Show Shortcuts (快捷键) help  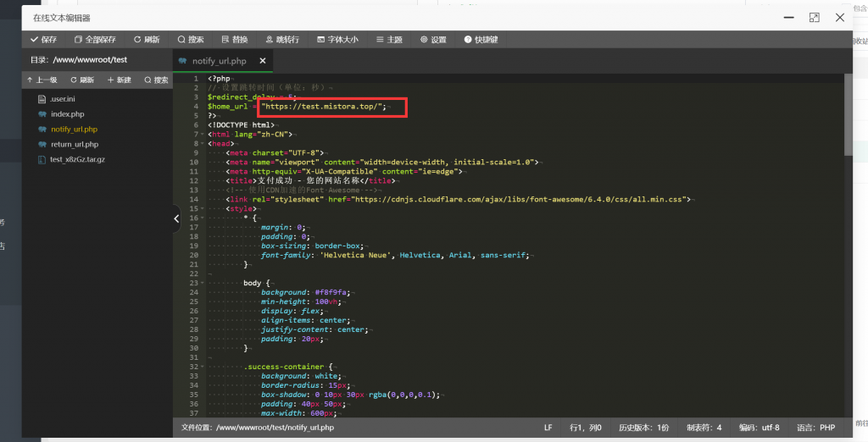coord(481,39)
